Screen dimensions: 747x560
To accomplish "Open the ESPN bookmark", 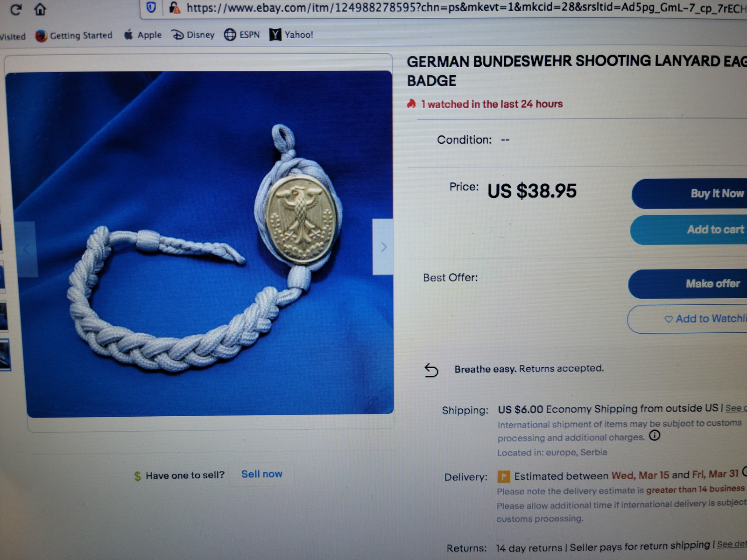I will [242, 35].
